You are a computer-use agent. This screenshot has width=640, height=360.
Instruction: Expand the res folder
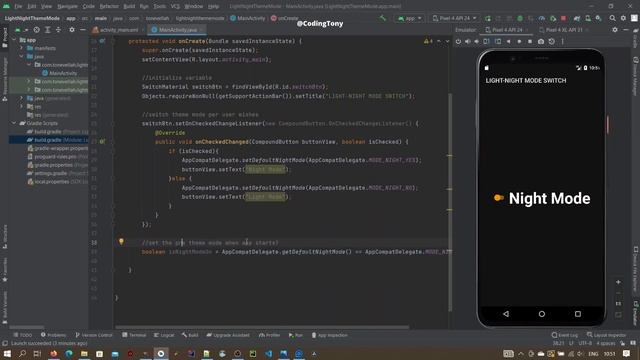pyautogui.click(x=22, y=107)
